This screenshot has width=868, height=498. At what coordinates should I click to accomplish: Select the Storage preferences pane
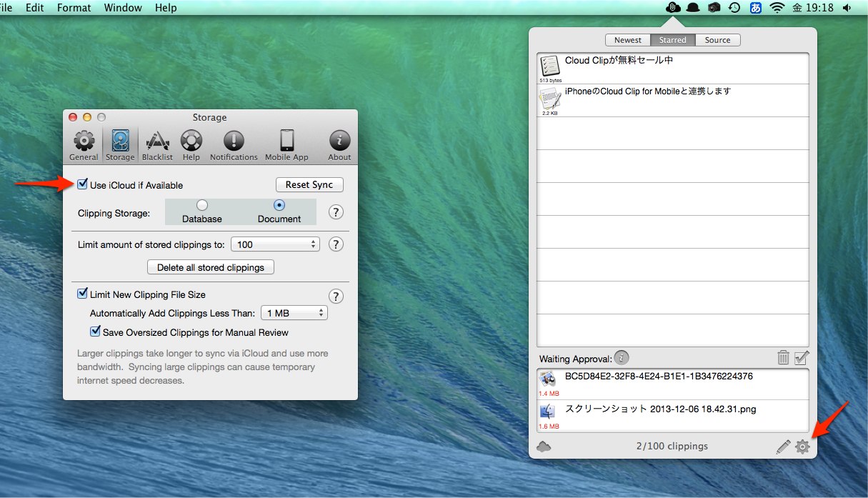click(x=120, y=146)
